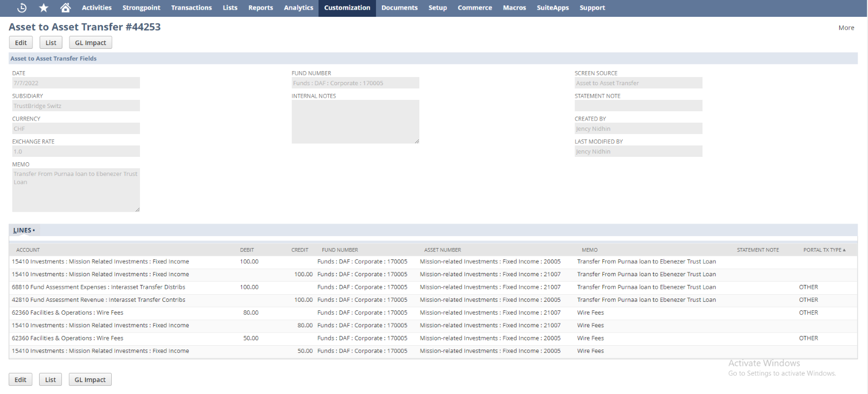Viewport: 868px width, 394px height.
Task: Open GL Impact from top toolbar
Action: [x=91, y=43]
